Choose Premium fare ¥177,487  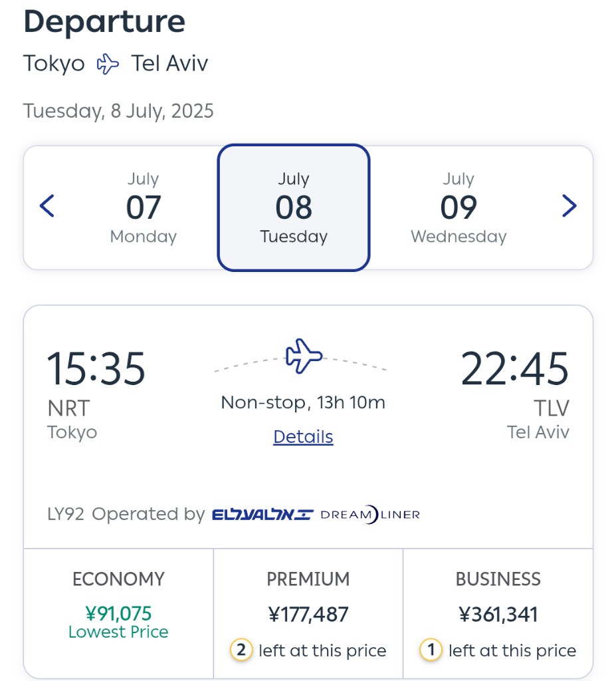pos(308,613)
